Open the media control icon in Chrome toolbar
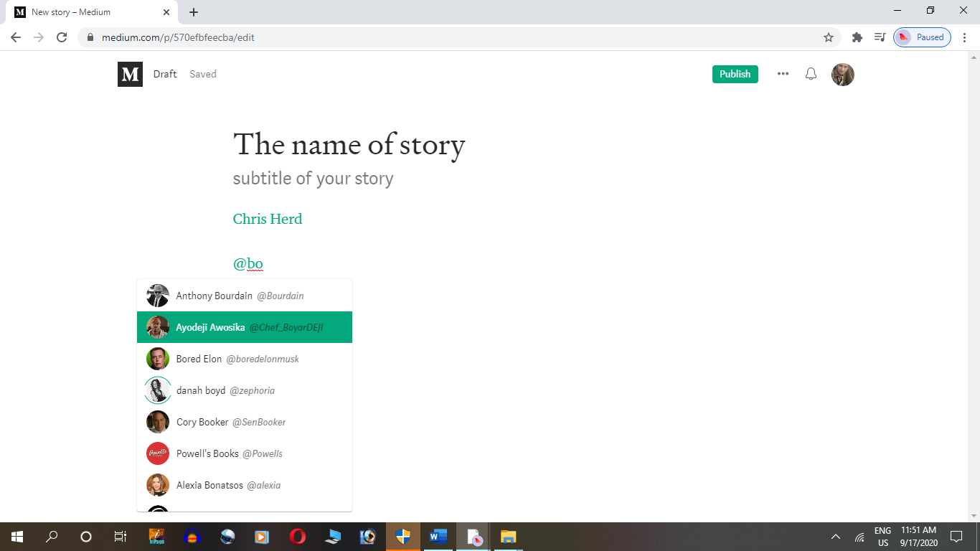This screenshot has width=980, height=551. click(880, 37)
